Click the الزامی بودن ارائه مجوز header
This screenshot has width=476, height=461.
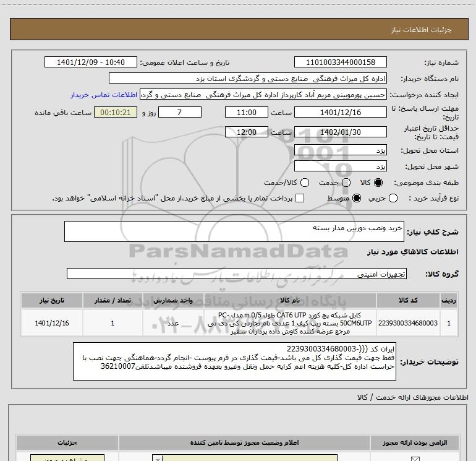(x=415, y=442)
